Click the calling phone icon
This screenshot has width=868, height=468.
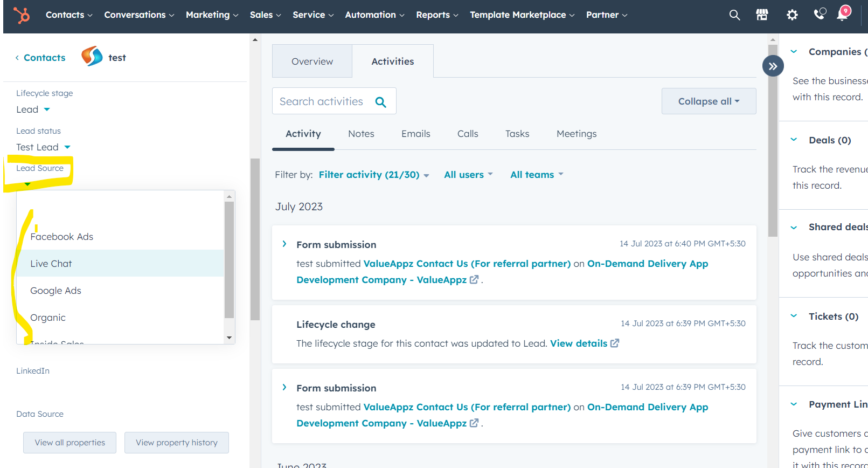point(820,14)
